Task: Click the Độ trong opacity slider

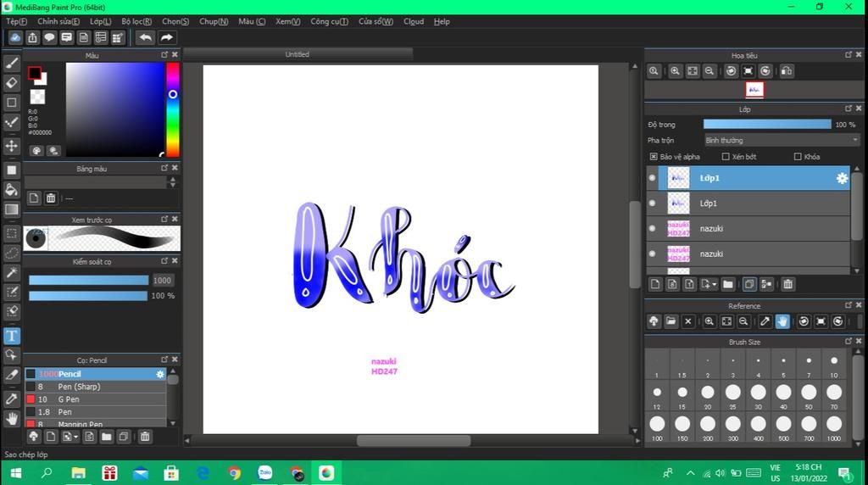Action: (x=767, y=125)
